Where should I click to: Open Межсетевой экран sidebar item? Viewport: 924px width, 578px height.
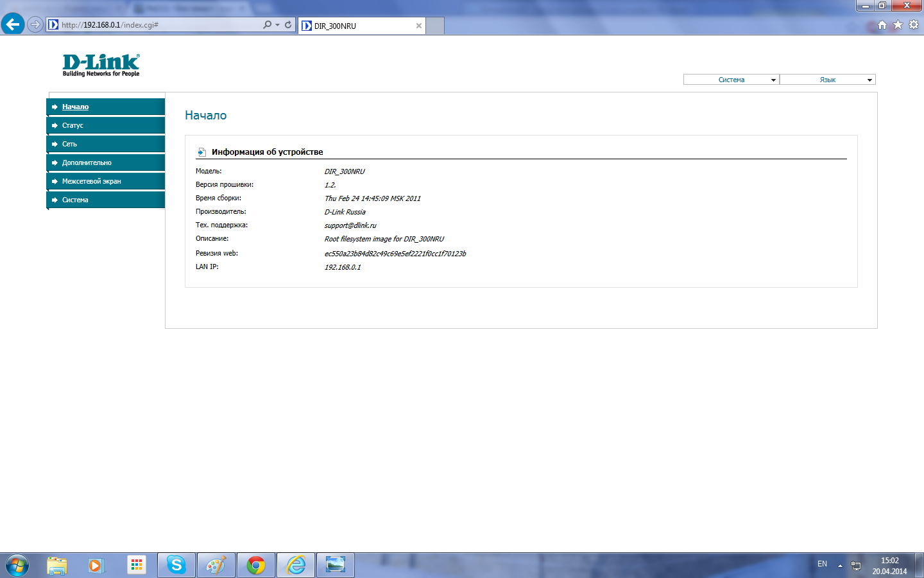[91, 181]
